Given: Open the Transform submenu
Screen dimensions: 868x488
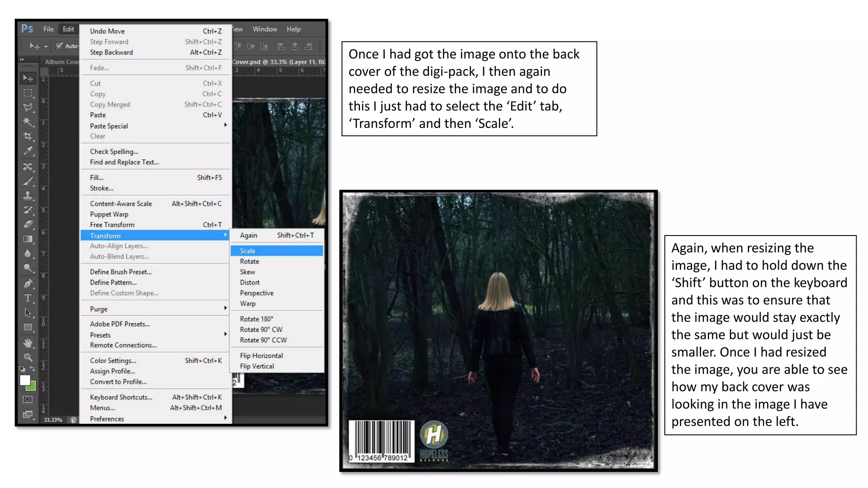Looking at the screenshot, I should click(x=155, y=236).
